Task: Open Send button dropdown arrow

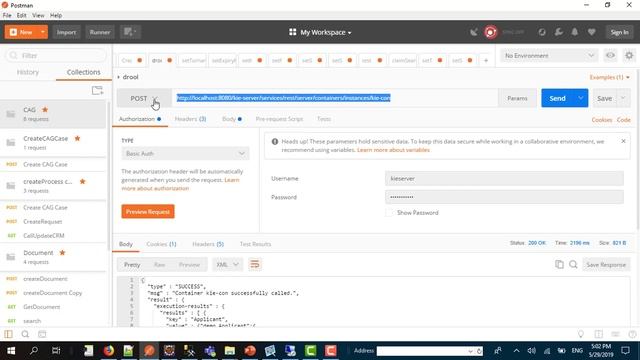Action: click(x=580, y=98)
